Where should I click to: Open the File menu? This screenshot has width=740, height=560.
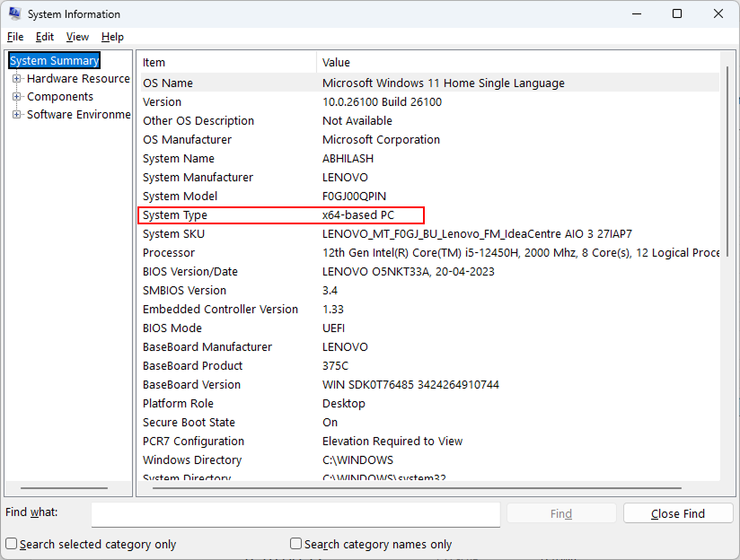15,37
